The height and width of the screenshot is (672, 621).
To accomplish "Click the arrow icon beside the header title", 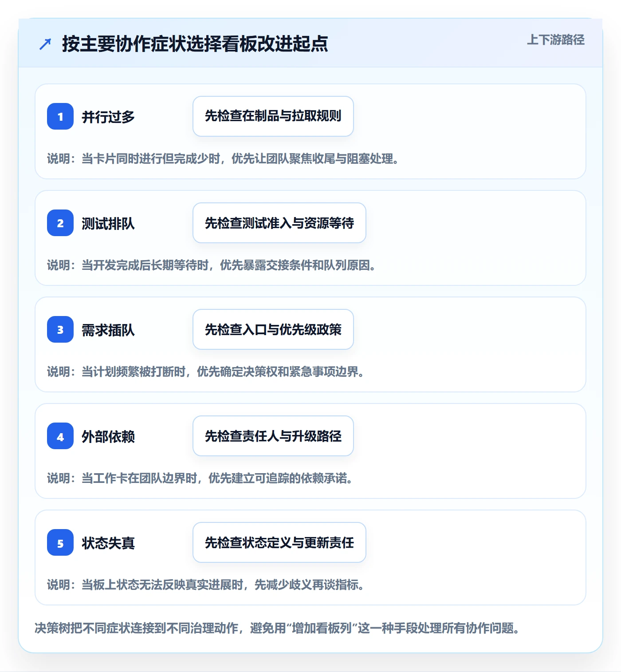I will click(45, 44).
